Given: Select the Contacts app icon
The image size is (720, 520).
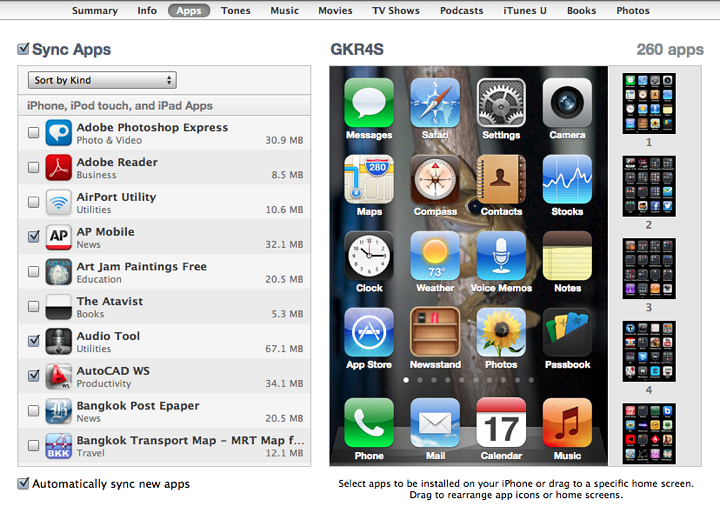Looking at the screenshot, I should [x=501, y=179].
